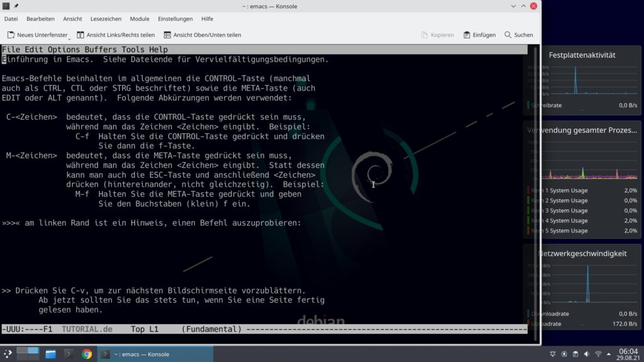Click Emacs Edit menu in terminal
Viewport: 644px width, 362px height.
click(34, 50)
